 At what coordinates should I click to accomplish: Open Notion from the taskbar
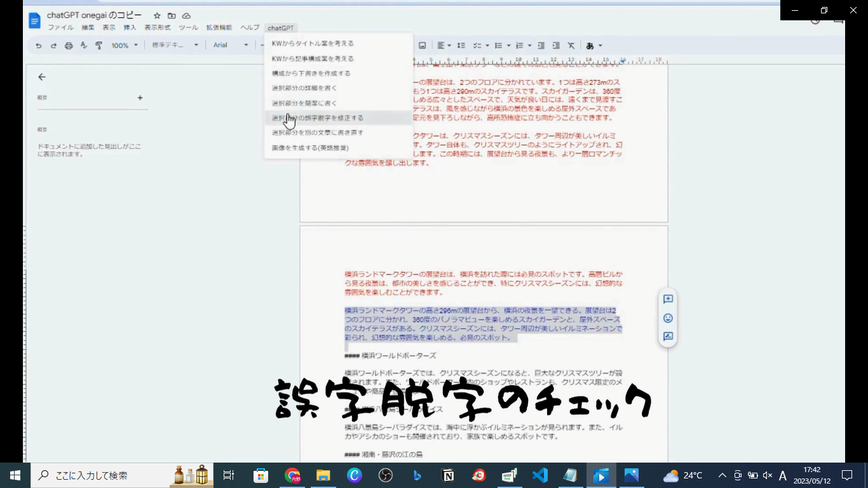click(x=448, y=475)
